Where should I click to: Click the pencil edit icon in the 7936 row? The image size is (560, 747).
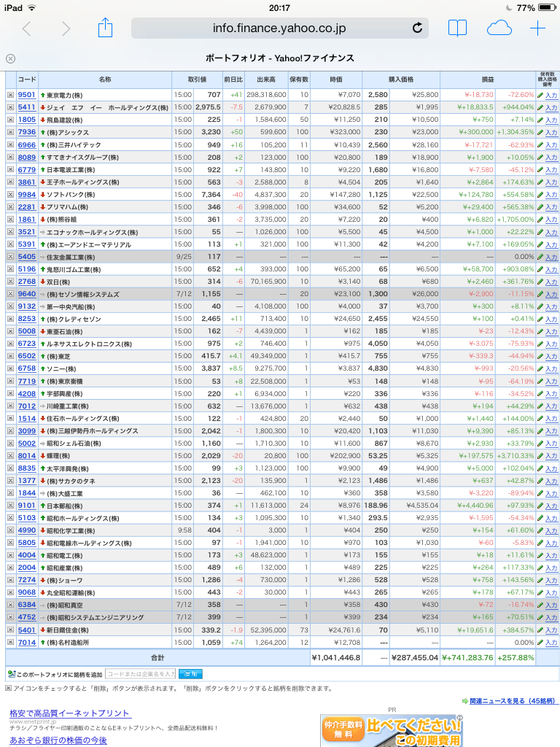coord(540,133)
